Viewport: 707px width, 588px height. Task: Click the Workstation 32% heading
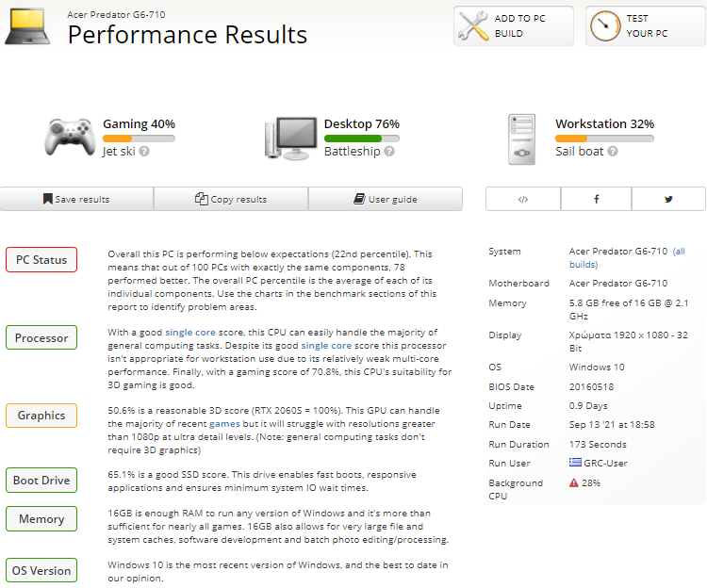pos(604,123)
